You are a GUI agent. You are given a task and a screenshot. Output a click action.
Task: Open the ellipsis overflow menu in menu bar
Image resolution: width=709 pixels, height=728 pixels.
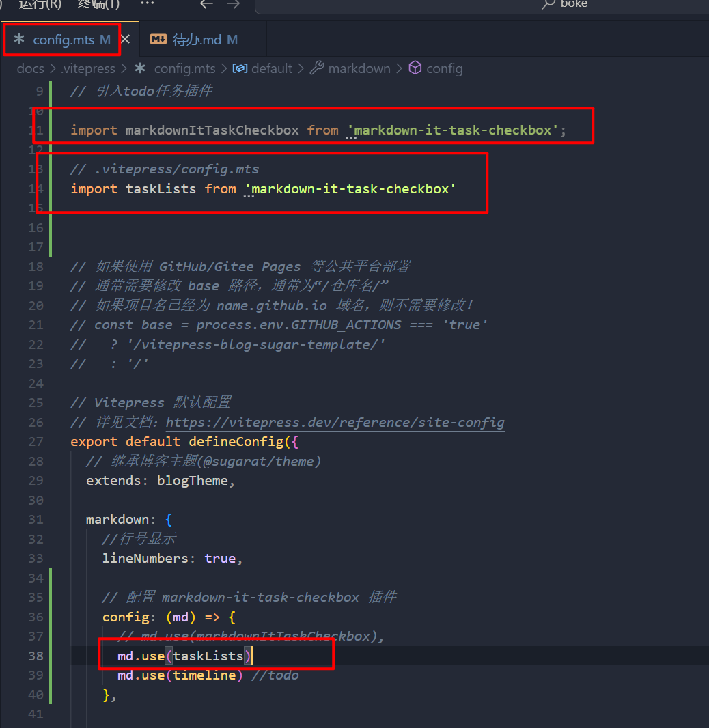click(147, 4)
